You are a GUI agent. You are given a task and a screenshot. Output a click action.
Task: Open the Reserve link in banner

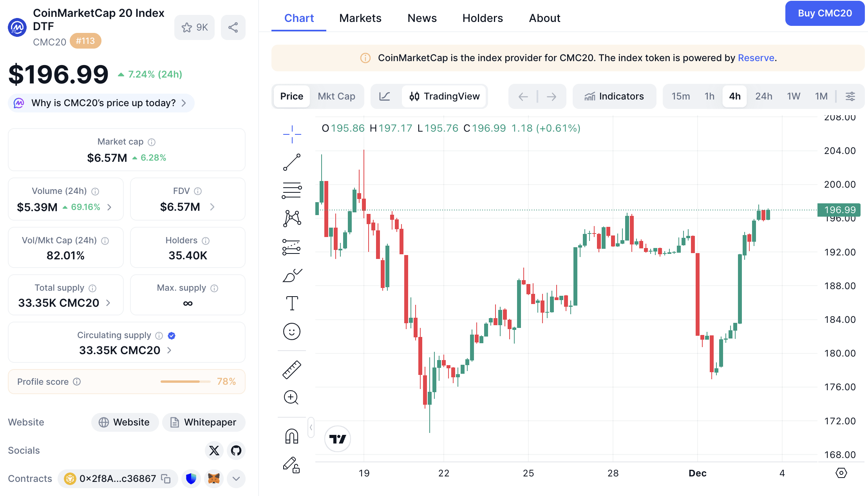click(756, 58)
